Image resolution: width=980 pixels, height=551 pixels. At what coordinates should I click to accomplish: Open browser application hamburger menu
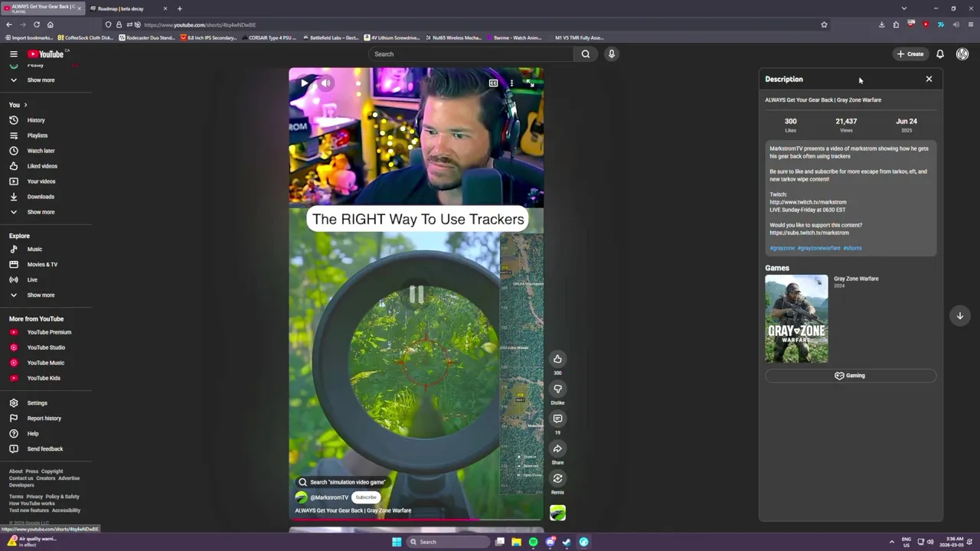click(970, 24)
